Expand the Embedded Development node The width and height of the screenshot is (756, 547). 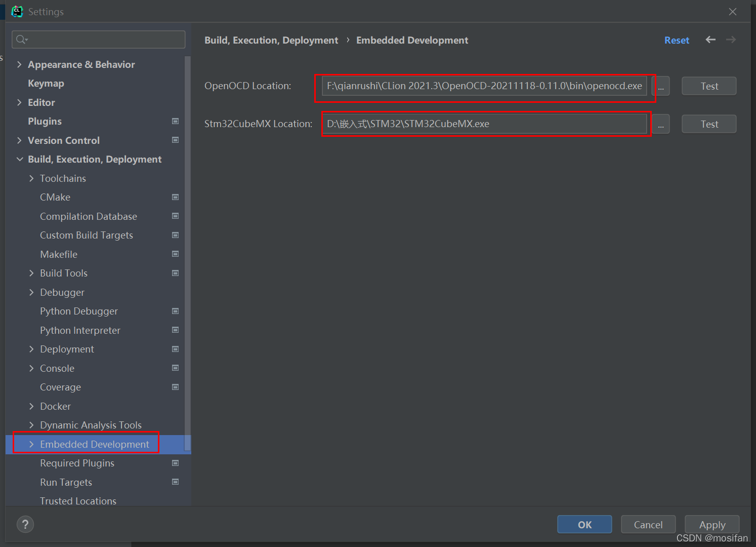(31, 444)
